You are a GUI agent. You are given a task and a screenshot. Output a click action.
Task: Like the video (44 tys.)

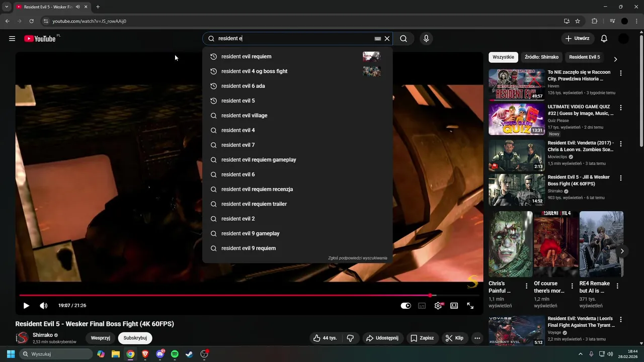(326, 338)
